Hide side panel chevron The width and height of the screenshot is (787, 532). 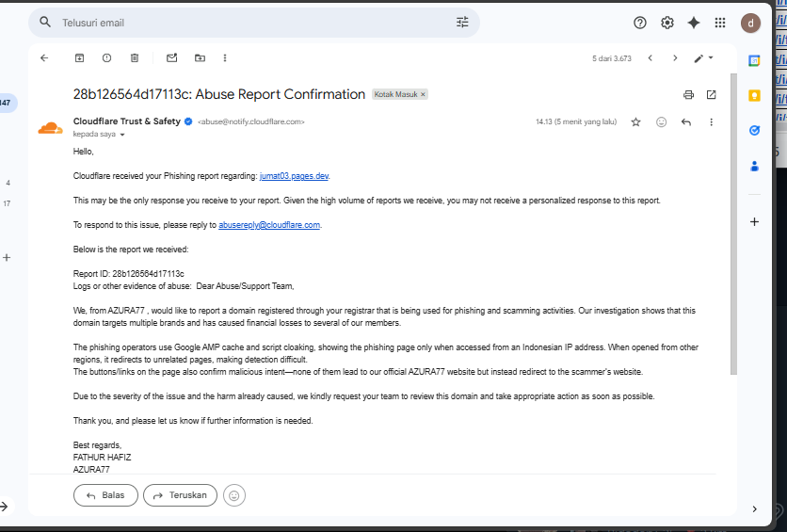pos(754,508)
